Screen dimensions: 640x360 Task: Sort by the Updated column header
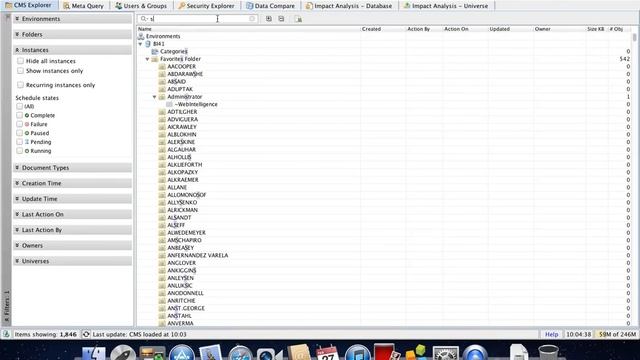click(510, 29)
